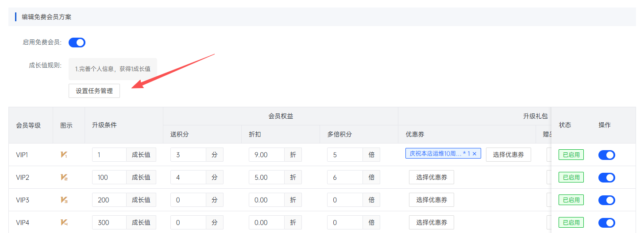Screen dimensions: 644x233
Task: Toggle the 启用免费会员 switch
Action: [x=77, y=43]
